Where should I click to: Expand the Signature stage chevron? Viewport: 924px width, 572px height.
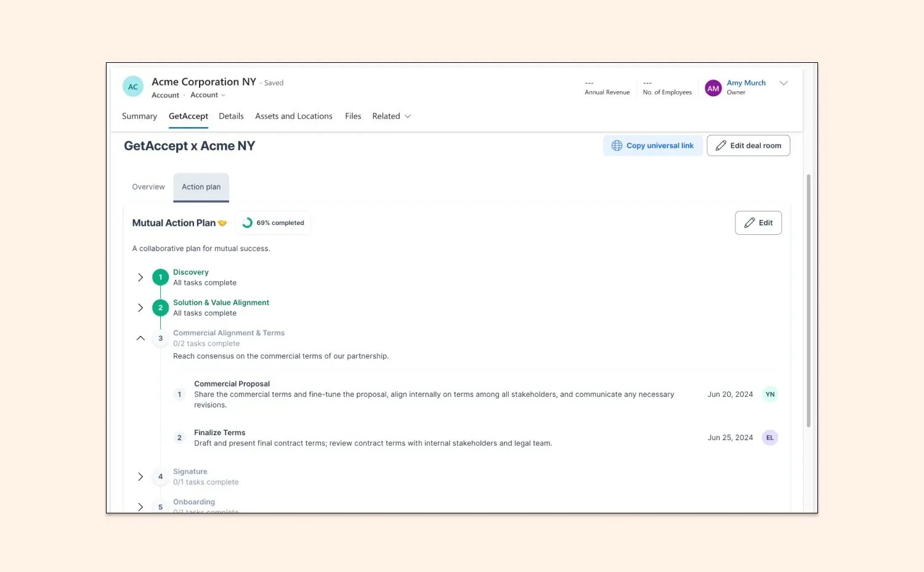pyautogui.click(x=140, y=476)
